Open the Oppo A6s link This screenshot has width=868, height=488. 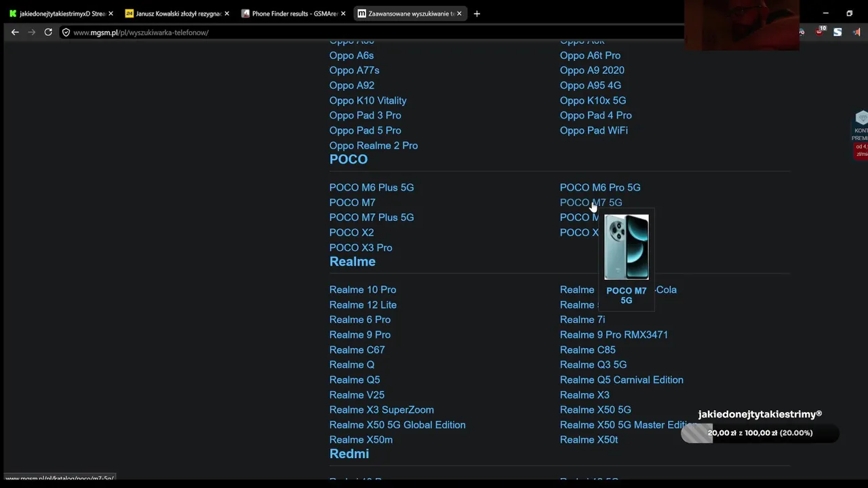(351, 56)
